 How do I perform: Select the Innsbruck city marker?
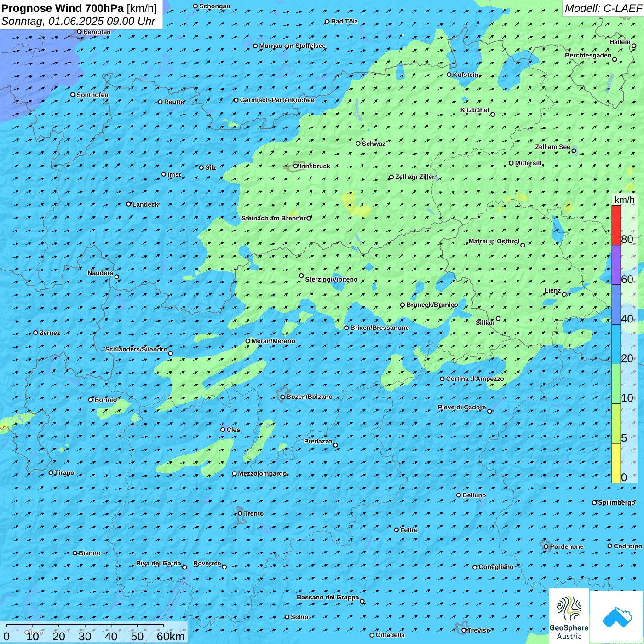(x=296, y=166)
